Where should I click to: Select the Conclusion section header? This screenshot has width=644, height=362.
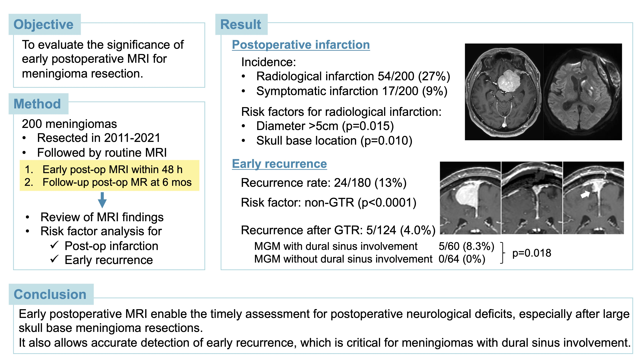pos(51,294)
